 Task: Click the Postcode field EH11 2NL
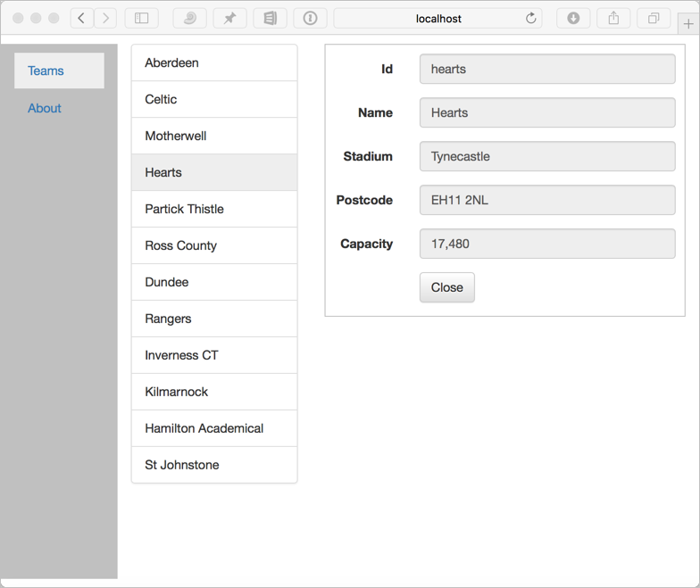547,200
